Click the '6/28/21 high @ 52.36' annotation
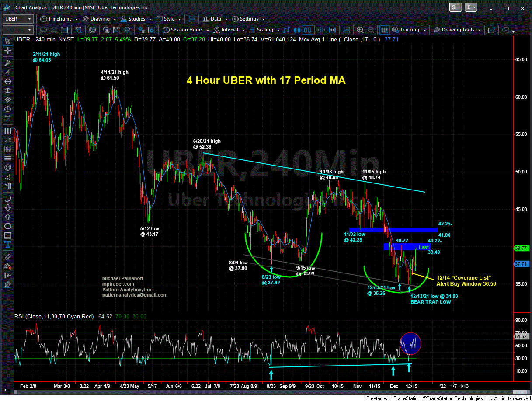 pos(207,144)
